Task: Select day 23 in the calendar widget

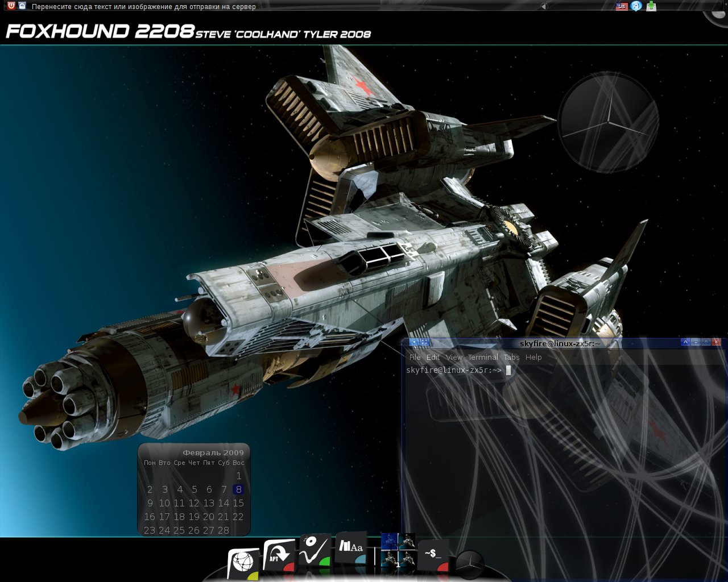Action: 150,530
